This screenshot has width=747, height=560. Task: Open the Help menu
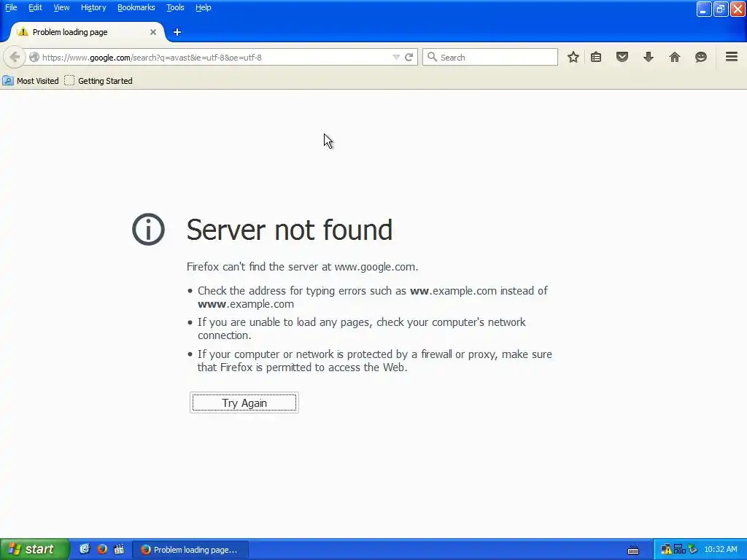click(204, 7)
